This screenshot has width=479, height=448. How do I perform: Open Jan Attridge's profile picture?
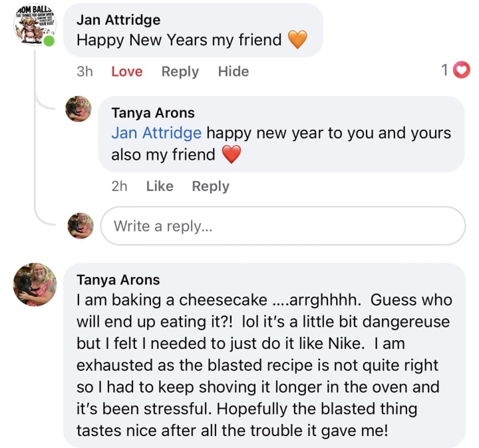click(x=35, y=24)
